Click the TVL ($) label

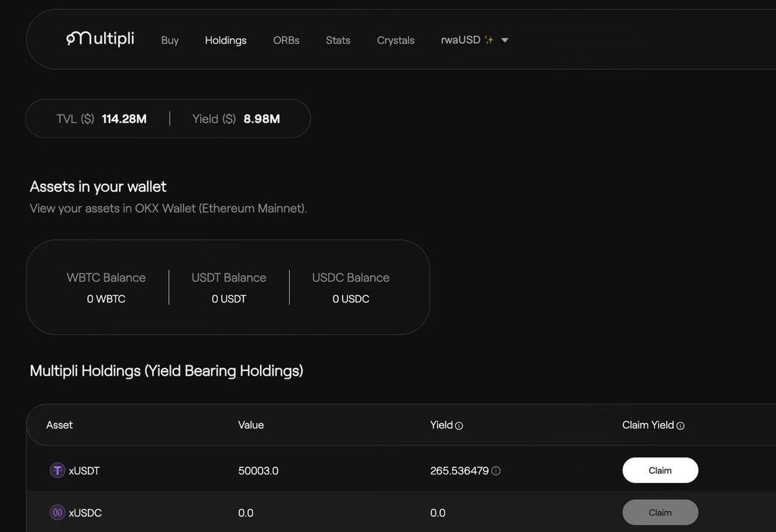point(76,119)
